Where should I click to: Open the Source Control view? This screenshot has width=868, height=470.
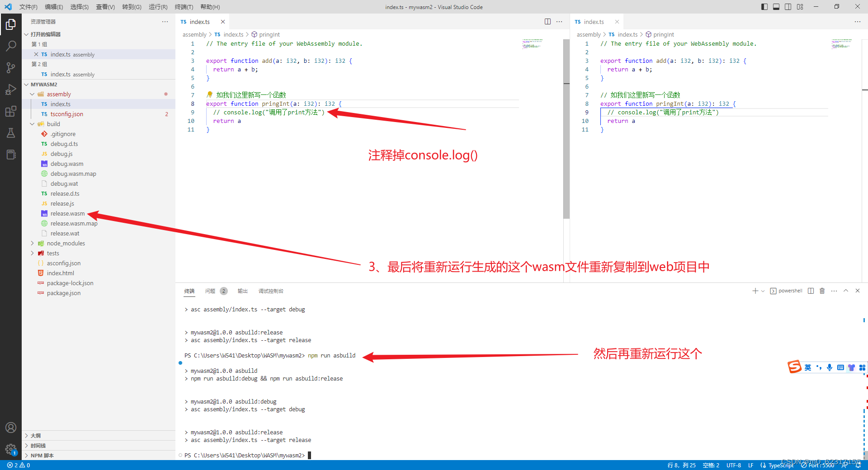11,67
